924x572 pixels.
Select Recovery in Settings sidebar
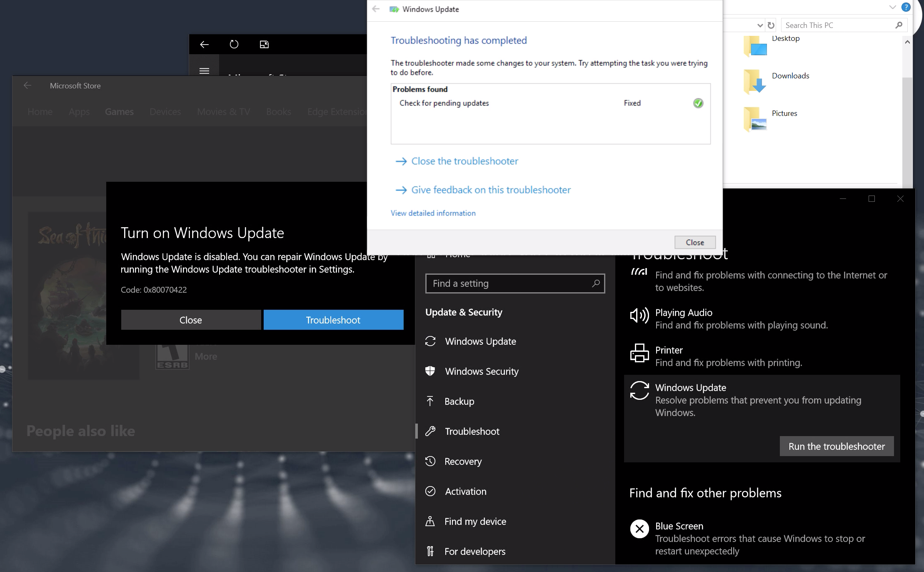click(515, 461)
